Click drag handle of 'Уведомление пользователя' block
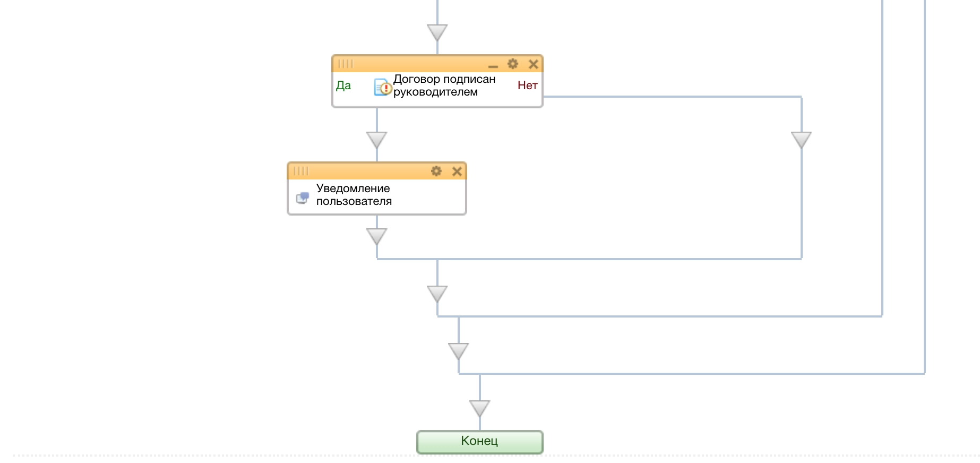The height and width of the screenshot is (463, 980). (x=301, y=172)
